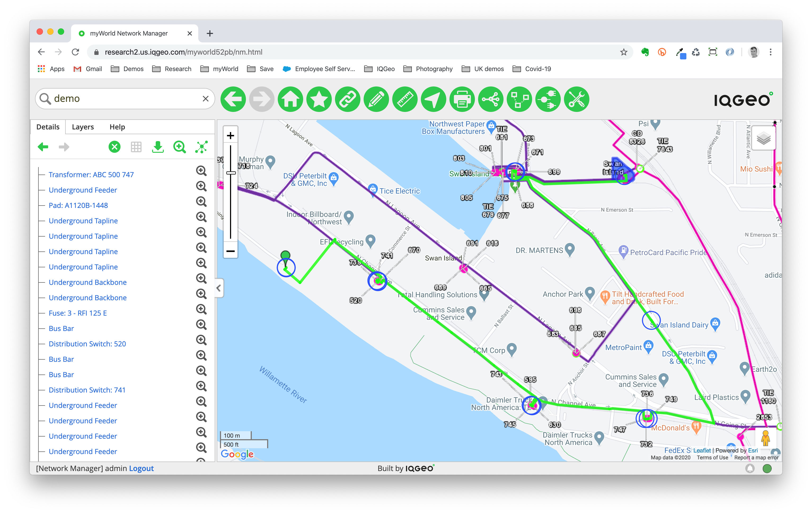Click the Bookmark/Favorites star tool

(319, 99)
